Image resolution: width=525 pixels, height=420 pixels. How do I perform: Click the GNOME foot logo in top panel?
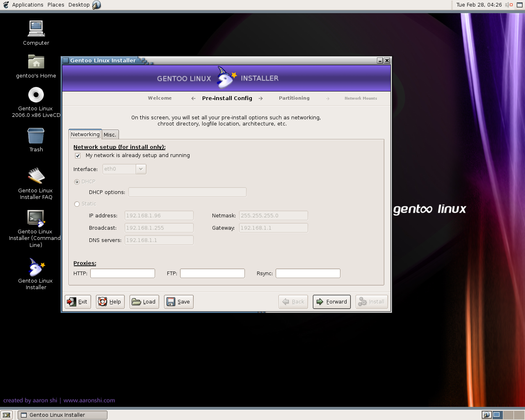pyautogui.click(x=6, y=5)
